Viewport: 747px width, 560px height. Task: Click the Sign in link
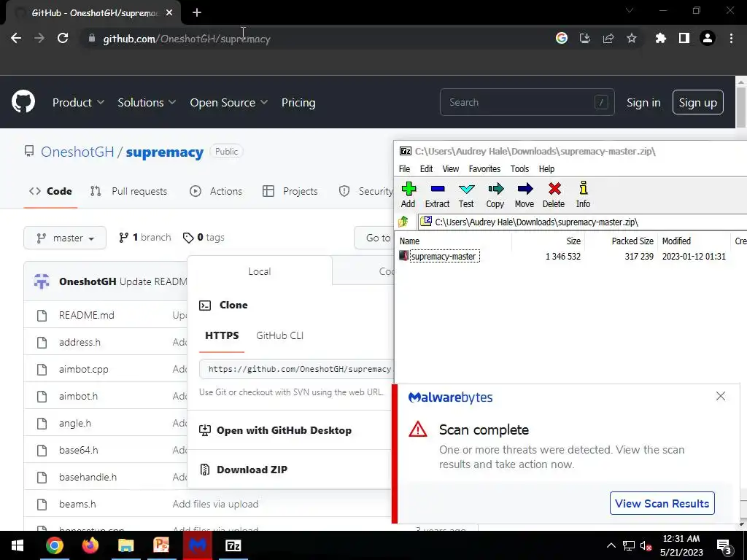[x=643, y=102]
